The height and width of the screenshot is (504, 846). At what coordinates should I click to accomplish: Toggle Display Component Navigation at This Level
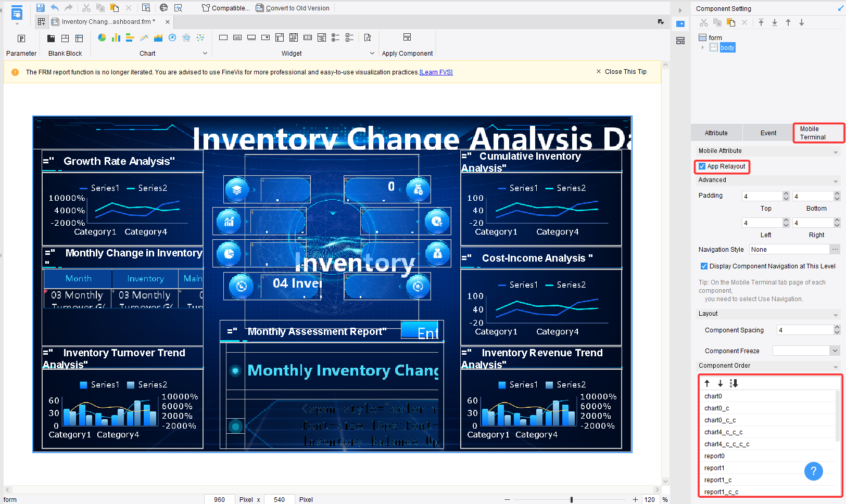pos(704,266)
